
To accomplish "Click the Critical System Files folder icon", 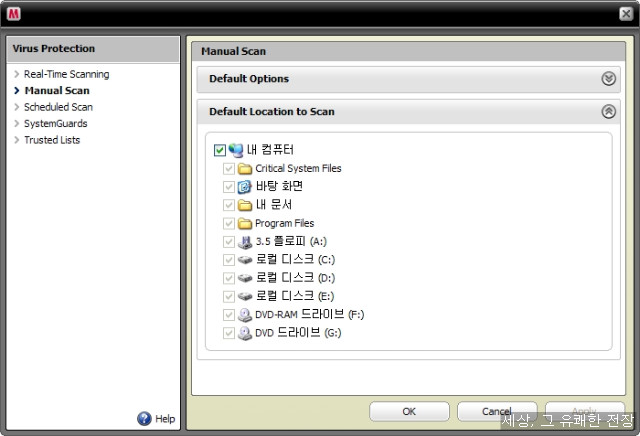I will 244,168.
